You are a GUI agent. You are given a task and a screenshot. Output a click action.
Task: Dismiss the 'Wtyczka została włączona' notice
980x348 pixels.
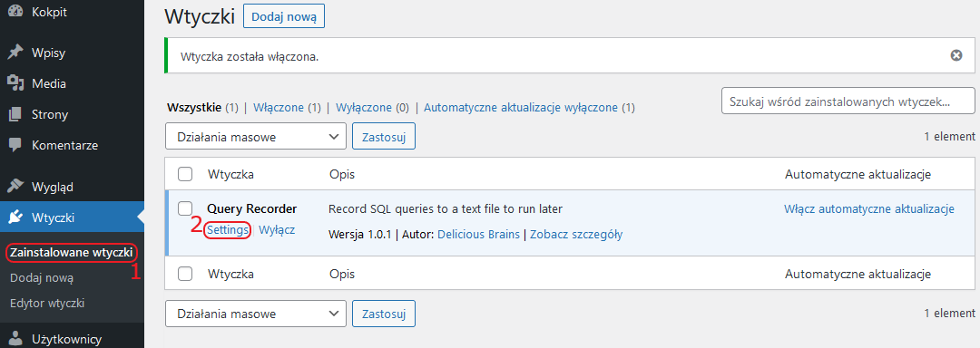pyautogui.click(x=955, y=55)
